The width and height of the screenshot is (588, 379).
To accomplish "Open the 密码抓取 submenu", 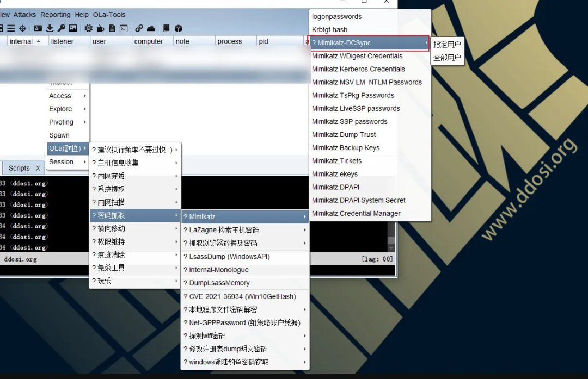I will click(x=135, y=215).
